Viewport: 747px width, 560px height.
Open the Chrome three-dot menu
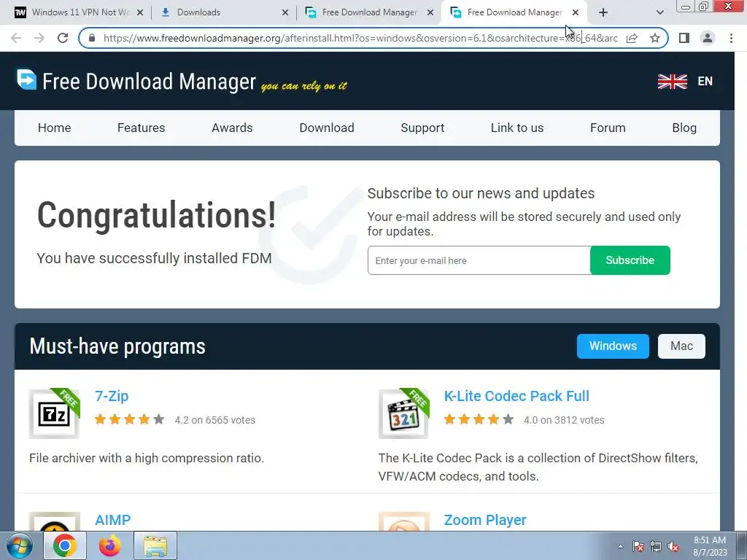(x=731, y=38)
